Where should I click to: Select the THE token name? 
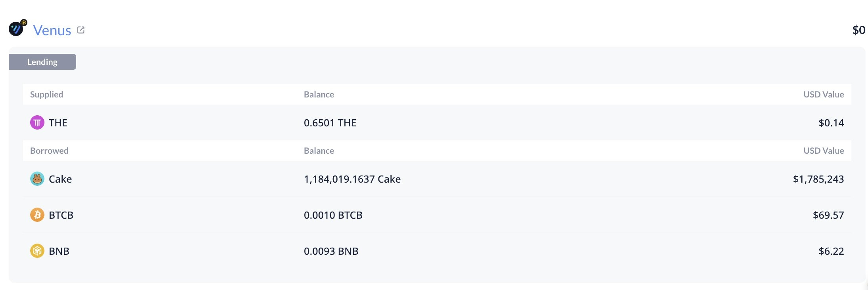(x=58, y=123)
